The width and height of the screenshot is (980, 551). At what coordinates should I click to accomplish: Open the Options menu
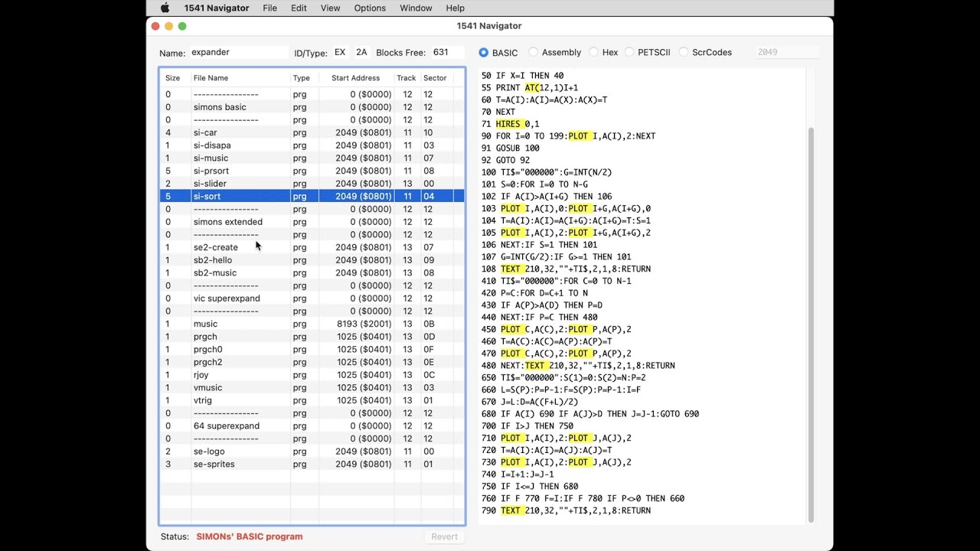click(370, 8)
